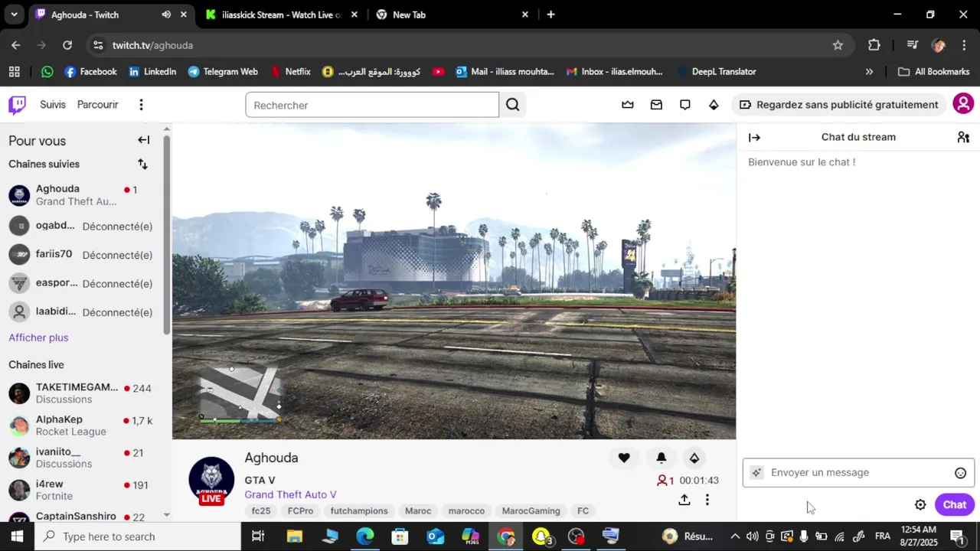Click the sparkle icon in message box
The height and width of the screenshot is (551, 980).
click(756, 473)
